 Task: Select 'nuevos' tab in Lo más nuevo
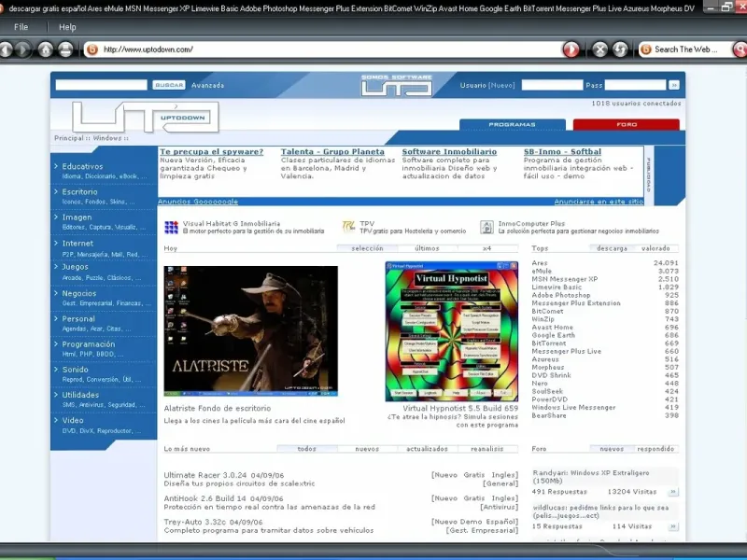tap(367, 449)
